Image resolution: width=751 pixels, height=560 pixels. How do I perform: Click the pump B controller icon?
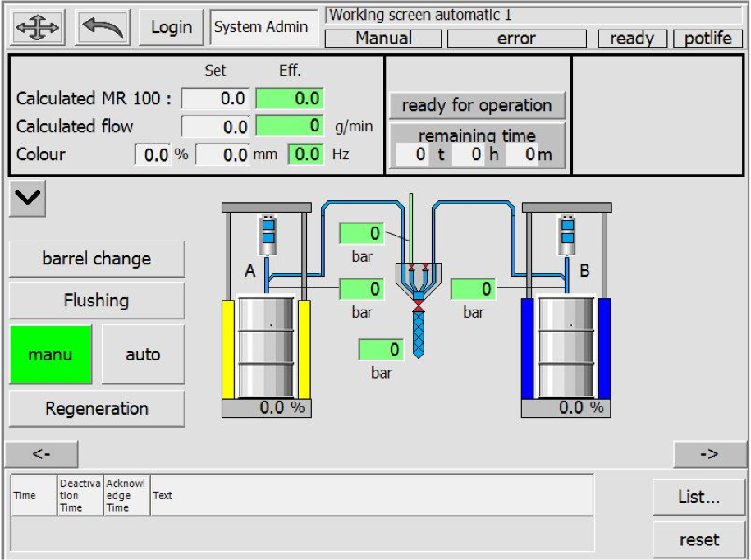tap(568, 234)
